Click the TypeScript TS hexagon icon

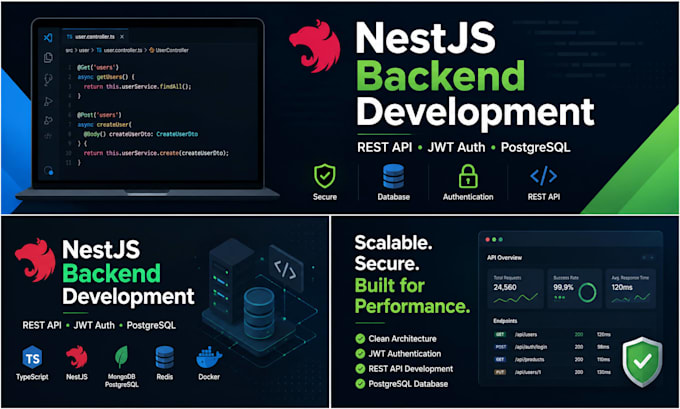(32, 358)
